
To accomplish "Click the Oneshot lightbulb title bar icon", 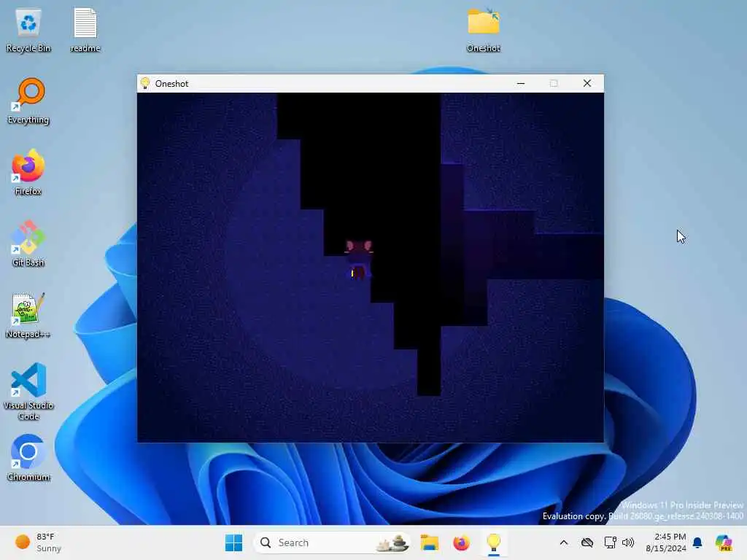I will 145,83.
